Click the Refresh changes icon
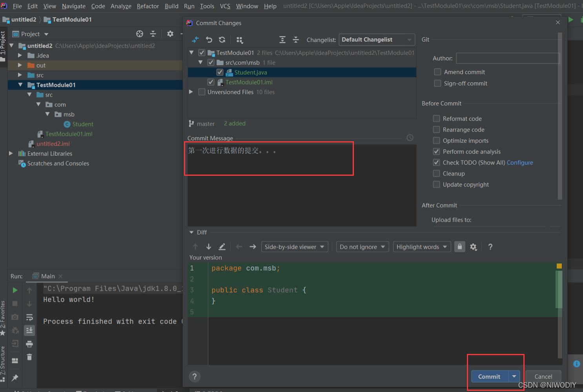 222,40
